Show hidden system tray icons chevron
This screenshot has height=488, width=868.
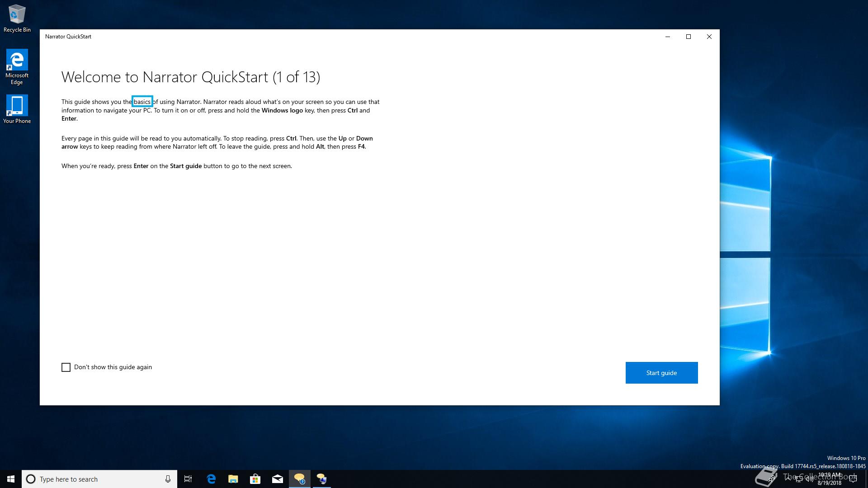click(788, 479)
